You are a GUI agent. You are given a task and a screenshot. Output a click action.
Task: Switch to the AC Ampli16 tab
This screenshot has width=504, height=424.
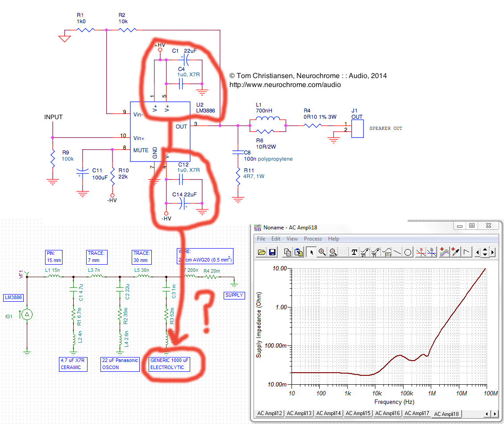point(387,413)
